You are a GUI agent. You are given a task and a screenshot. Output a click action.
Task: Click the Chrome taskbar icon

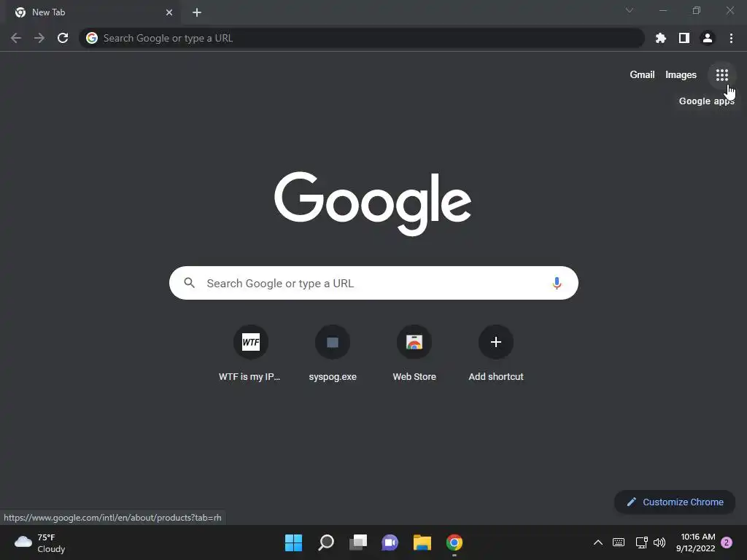[454, 542]
